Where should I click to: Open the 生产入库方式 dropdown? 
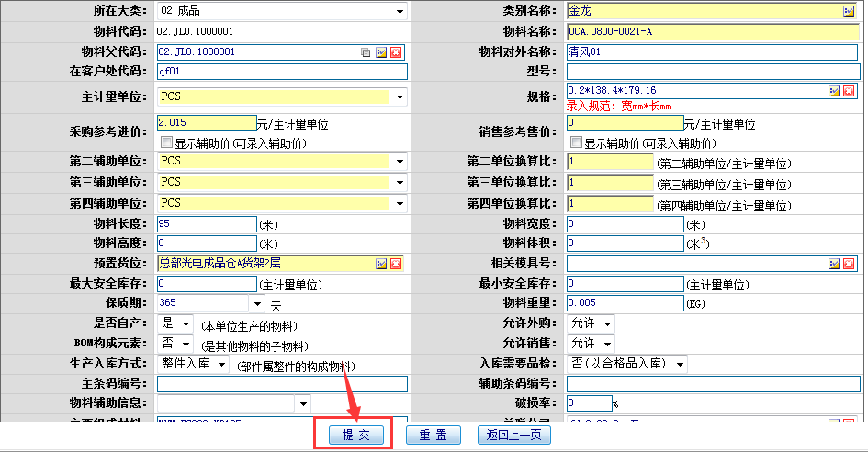[x=221, y=365]
